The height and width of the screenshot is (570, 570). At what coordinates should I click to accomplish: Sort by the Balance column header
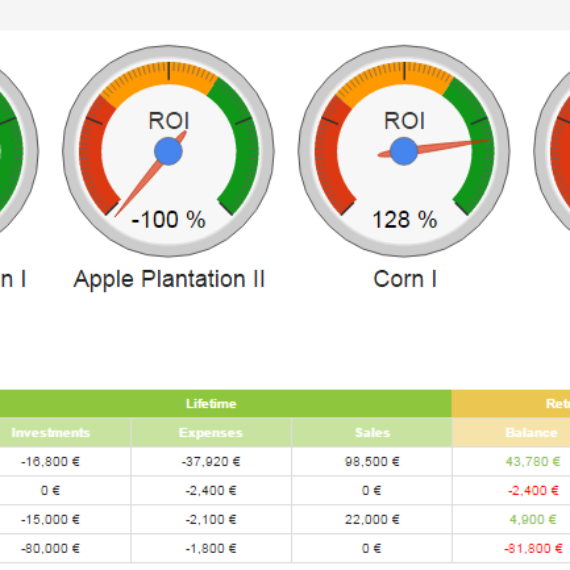click(531, 433)
